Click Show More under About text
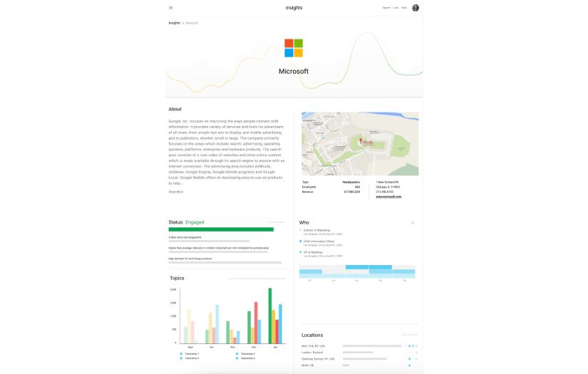The image size is (588, 374). click(176, 192)
